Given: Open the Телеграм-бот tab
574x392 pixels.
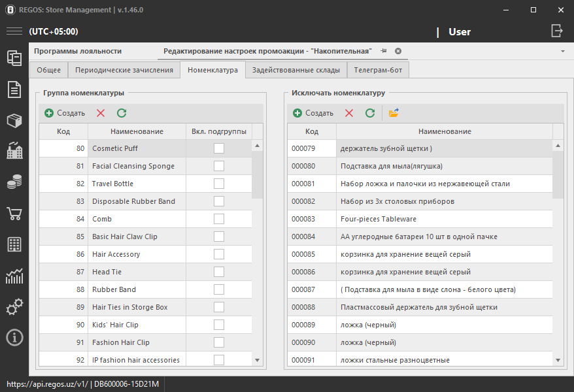Looking at the screenshot, I should [378, 70].
